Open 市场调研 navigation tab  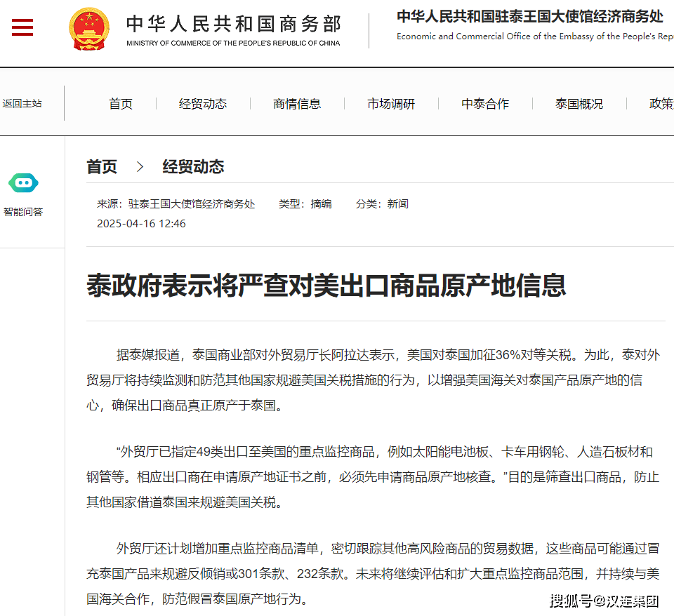pyautogui.click(x=391, y=104)
